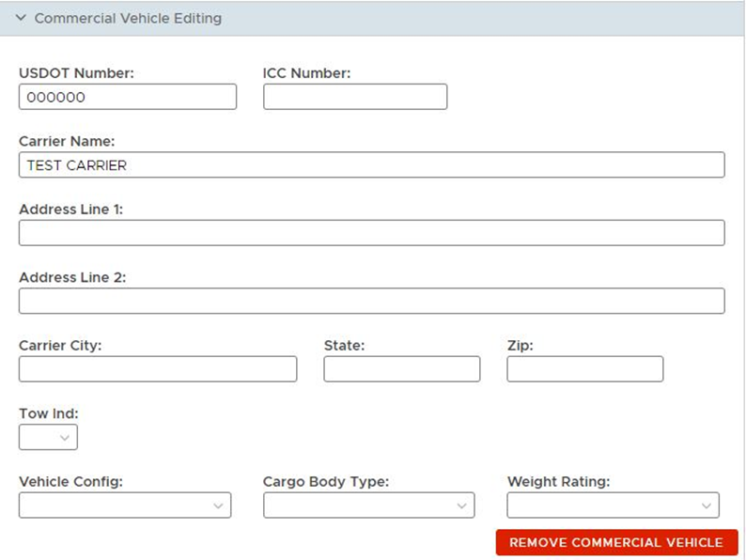The height and width of the screenshot is (560, 746).
Task: Expand the Cargo Body Type dropdown
Action: (368, 505)
